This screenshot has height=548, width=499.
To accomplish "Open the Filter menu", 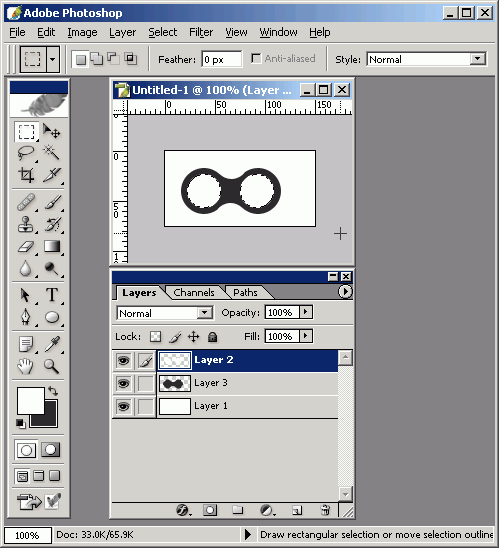I will pyautogui.click(x=201, y=32).
